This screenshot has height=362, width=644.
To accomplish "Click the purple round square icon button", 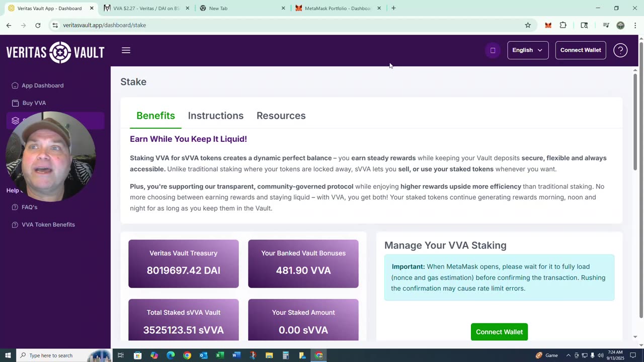I will [493, 50].
